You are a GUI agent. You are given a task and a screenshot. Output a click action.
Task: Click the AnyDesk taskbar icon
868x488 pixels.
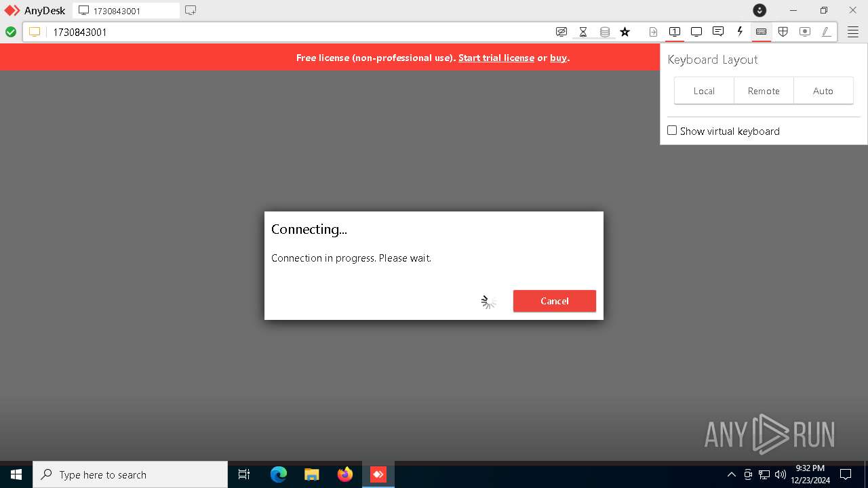pyautogui.click(x=378, y=474)
